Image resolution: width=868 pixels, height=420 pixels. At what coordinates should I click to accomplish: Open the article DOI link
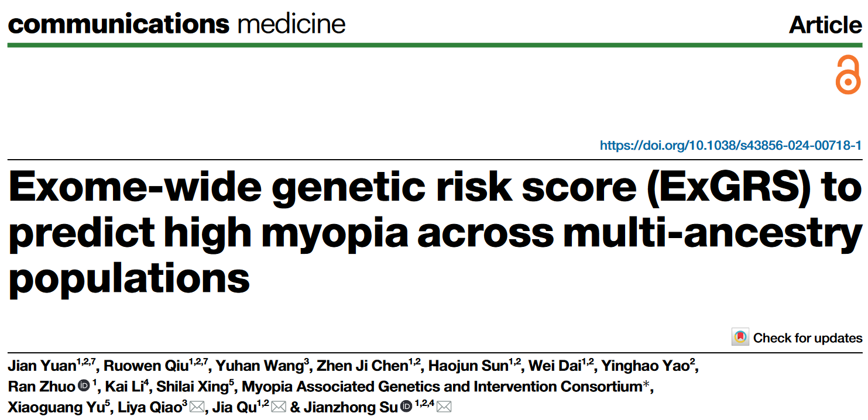tap(730, 145)
